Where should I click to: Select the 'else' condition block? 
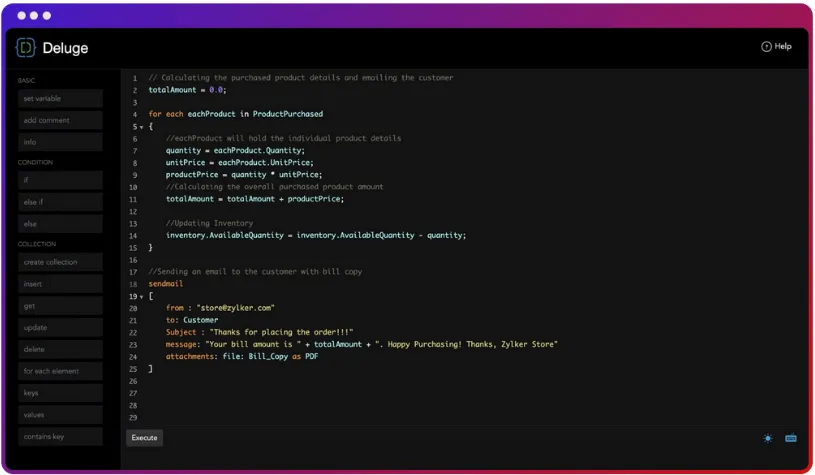pos(60,223)
